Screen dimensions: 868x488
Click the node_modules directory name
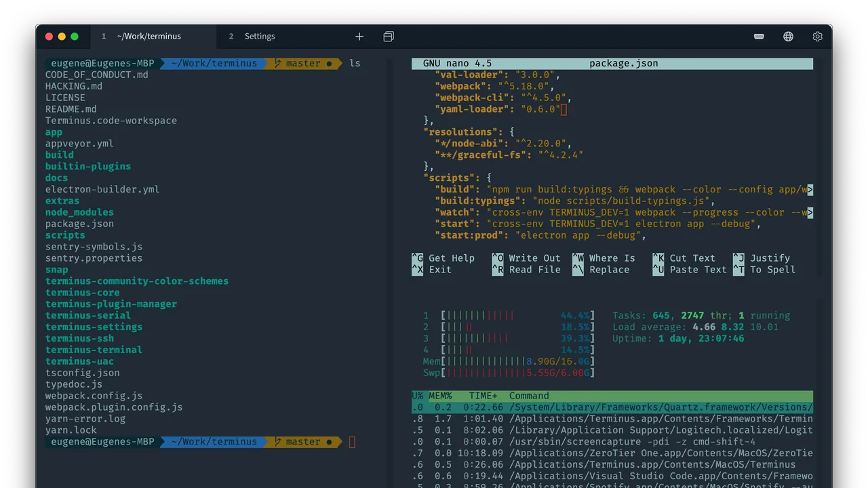click(x=79, y=212)
